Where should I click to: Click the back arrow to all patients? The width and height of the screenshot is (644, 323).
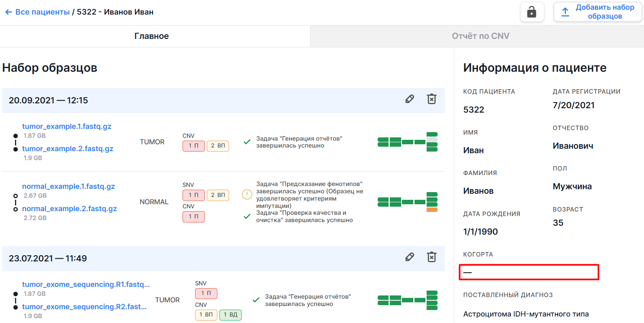point(9,12)
